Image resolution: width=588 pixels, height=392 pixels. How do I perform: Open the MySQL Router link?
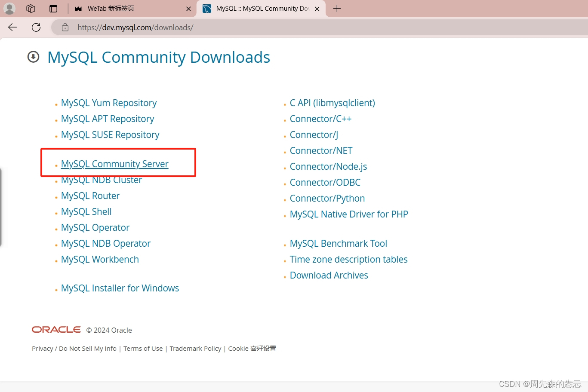point(90,196)
